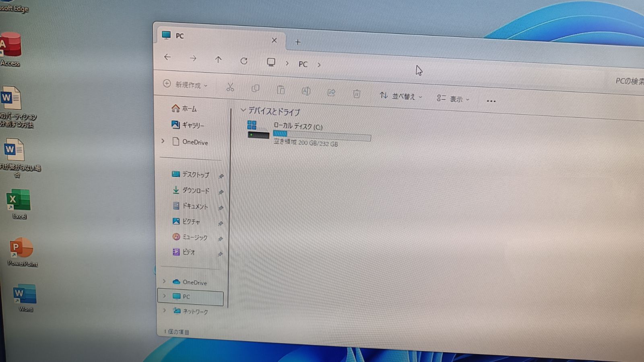This screenshot has width=644, height=362.
Task: Select lower OneDrive cloud entry
Action: [190, 282]
